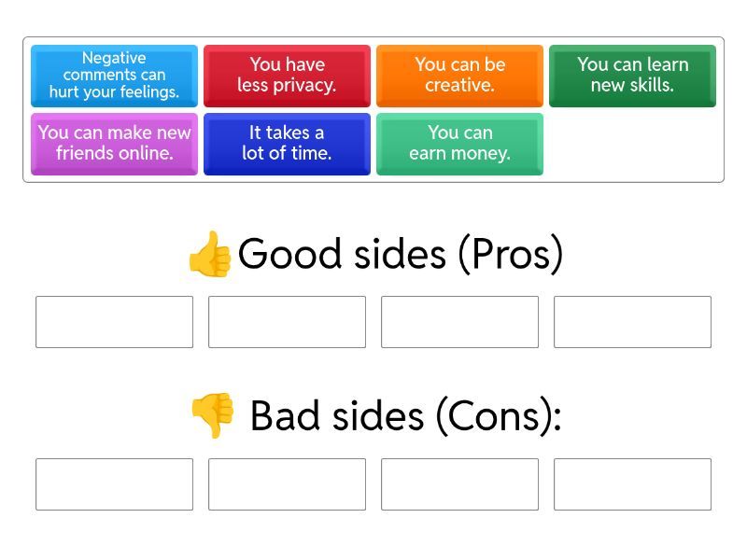Choose the third empty Cons drop box
The width and height of the screenshot is (747, 560).
tap(459, 484)
